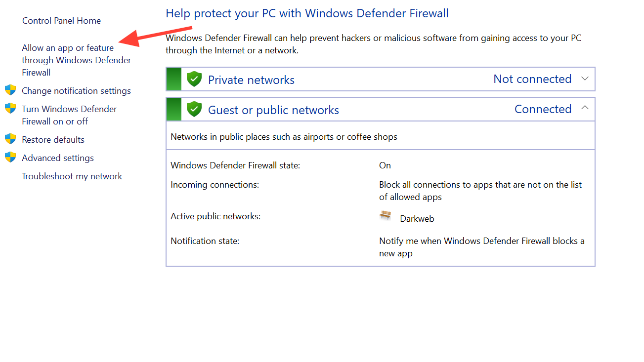Launch Troubleshoot my network

72,176
